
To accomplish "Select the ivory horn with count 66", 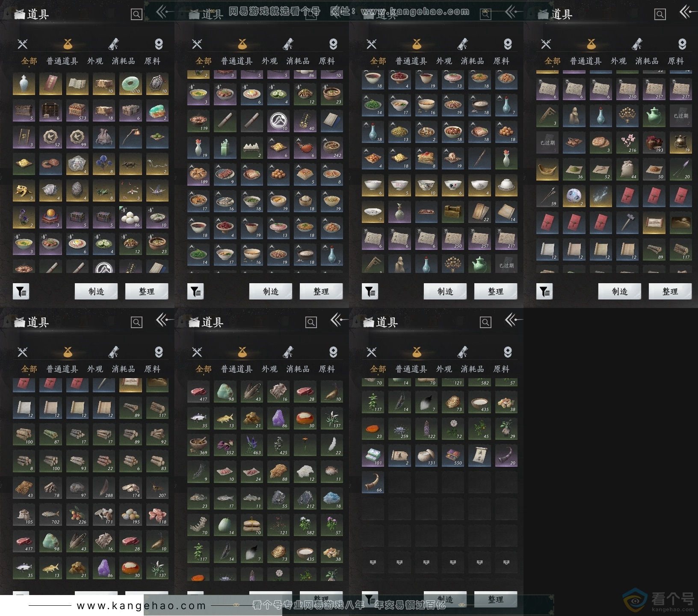I will (x=373, y=483).
